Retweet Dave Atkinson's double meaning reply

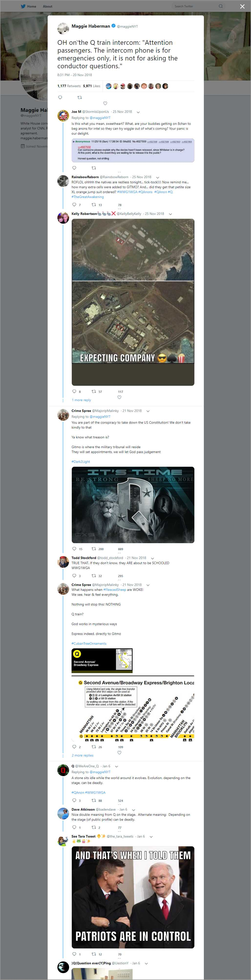click(x=94, y=828)
